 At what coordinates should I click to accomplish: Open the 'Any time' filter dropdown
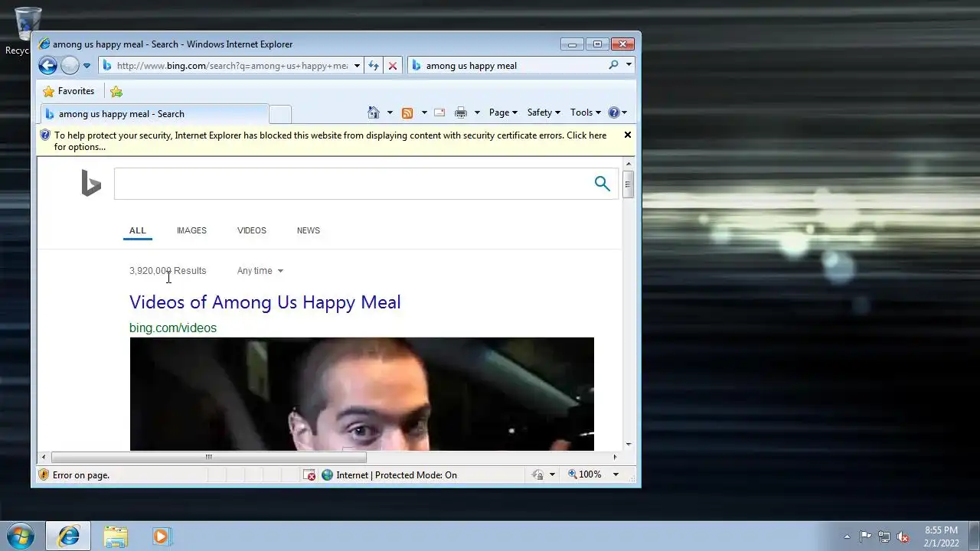[260, 271]
